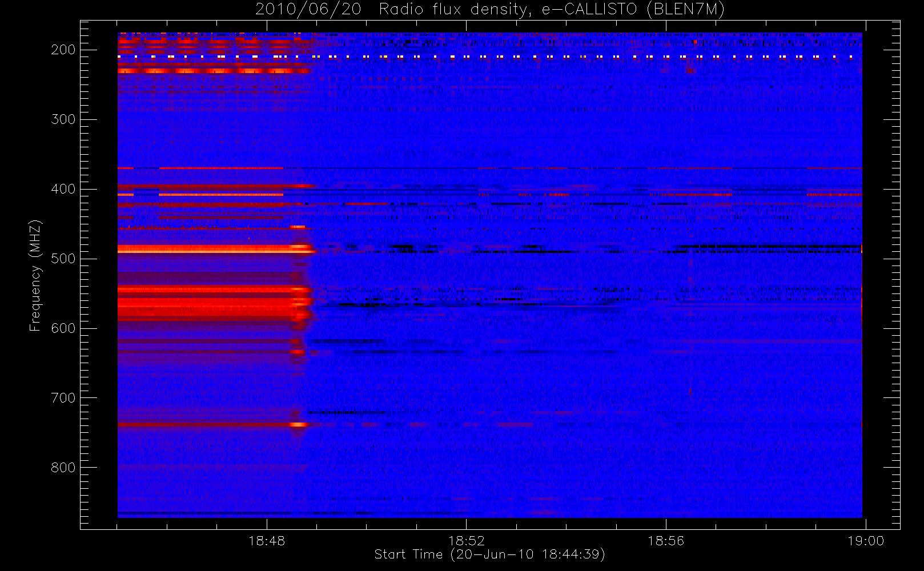Select the 400 frequency tick label
The image size is (924, 571).
[x=63, y=189]
